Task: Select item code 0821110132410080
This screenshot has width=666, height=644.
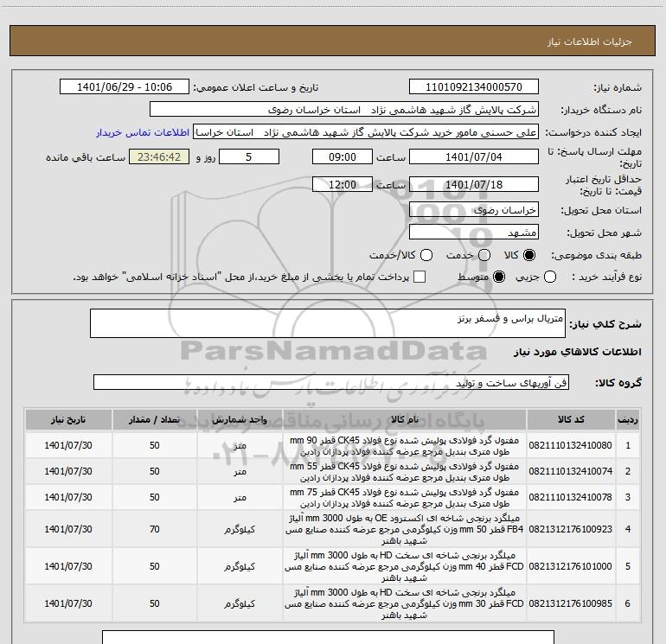Action: (571, 445)
